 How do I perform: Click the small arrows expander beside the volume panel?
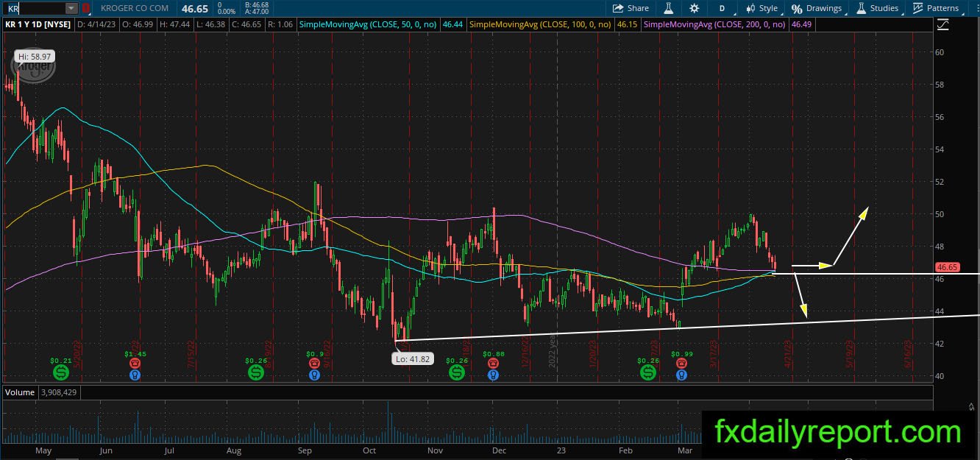[973, 406]
